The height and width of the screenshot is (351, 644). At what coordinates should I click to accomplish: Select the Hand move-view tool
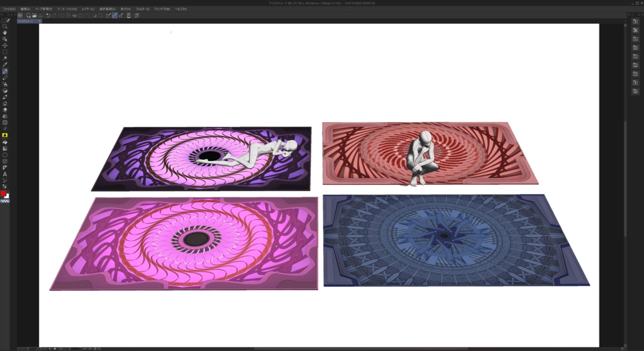(5, 33)
